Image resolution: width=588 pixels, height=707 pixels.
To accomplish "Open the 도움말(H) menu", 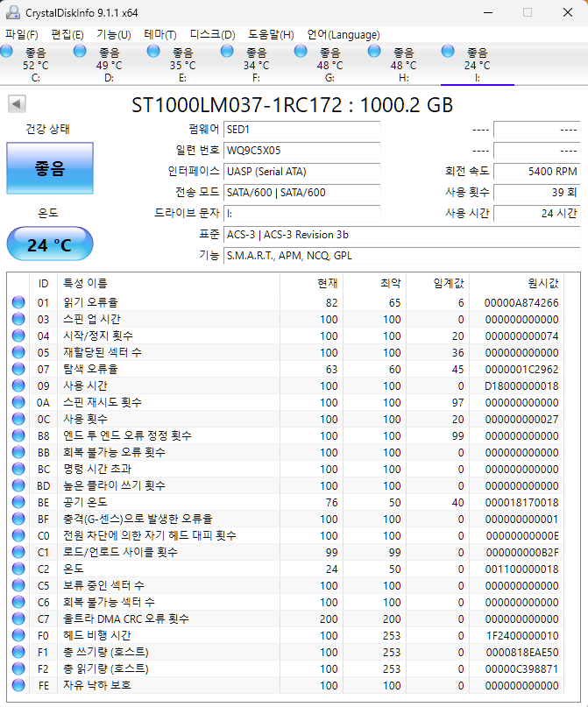I will (x=271, y=35).
